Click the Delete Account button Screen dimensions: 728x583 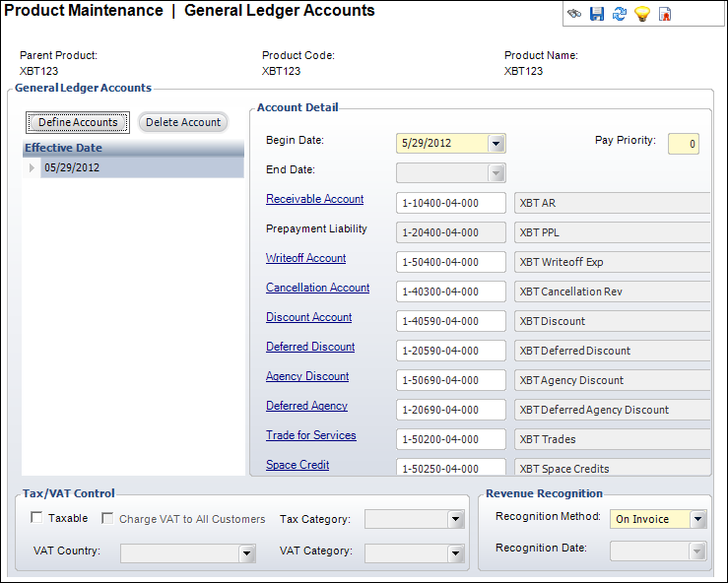coord(183,122)
